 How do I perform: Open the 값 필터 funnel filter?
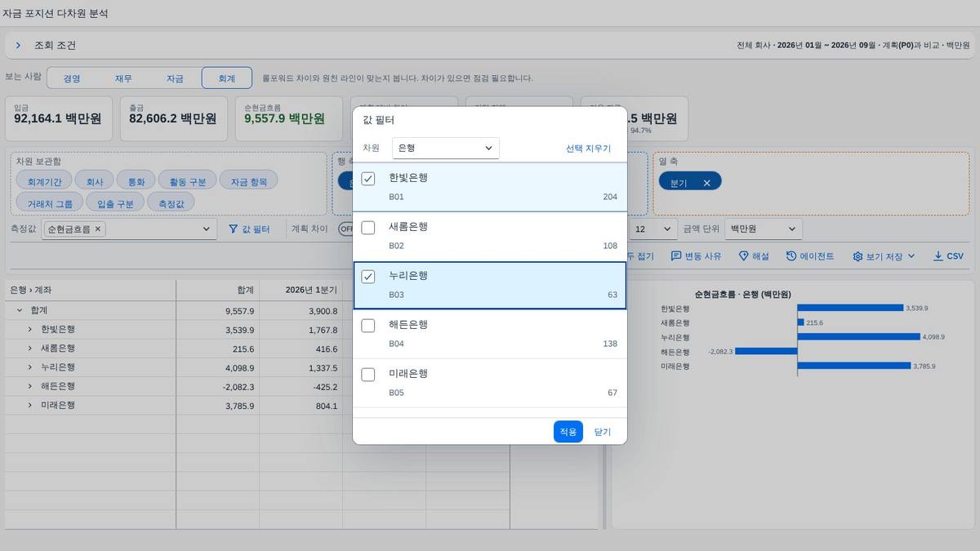[x=248, y=229]
